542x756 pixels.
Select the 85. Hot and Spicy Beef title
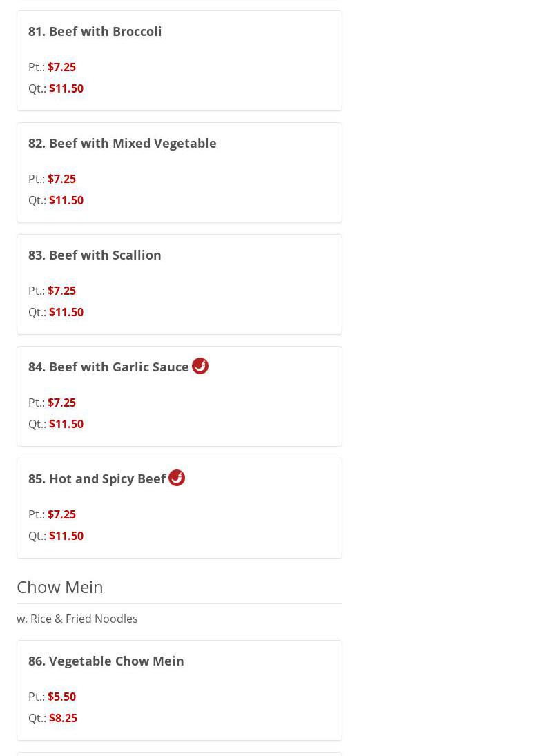tap(97, 478)
